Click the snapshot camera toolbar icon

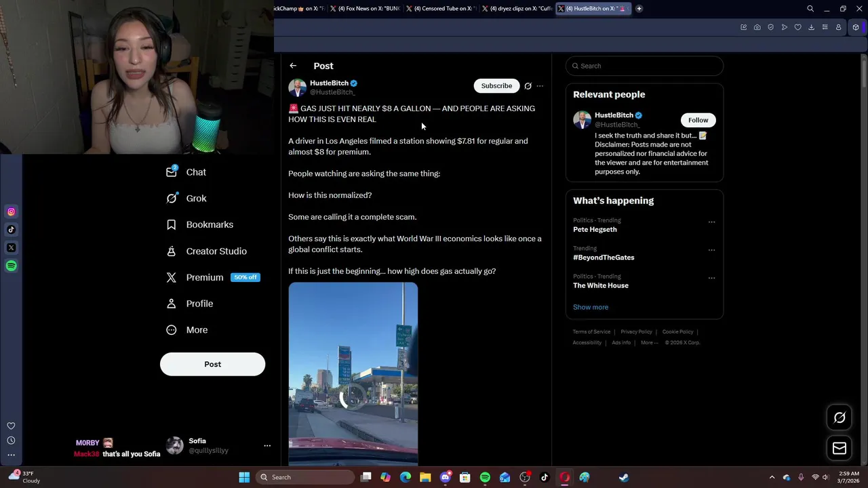click(x=757, y=27)
